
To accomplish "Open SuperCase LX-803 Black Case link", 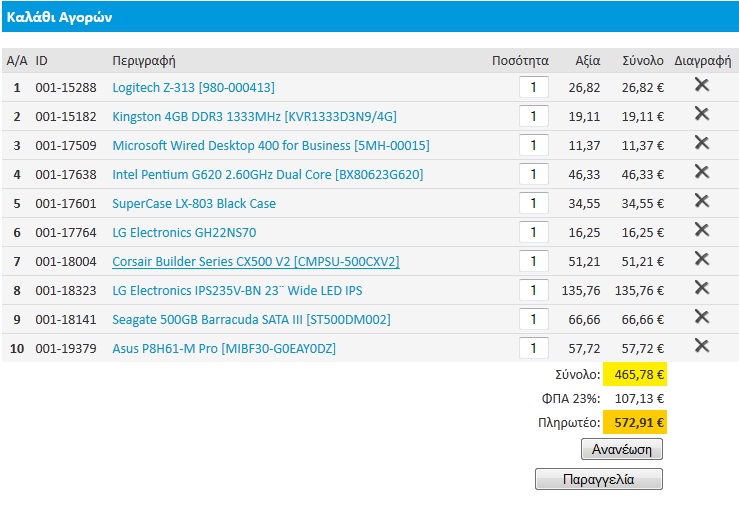I will [194, 204].
